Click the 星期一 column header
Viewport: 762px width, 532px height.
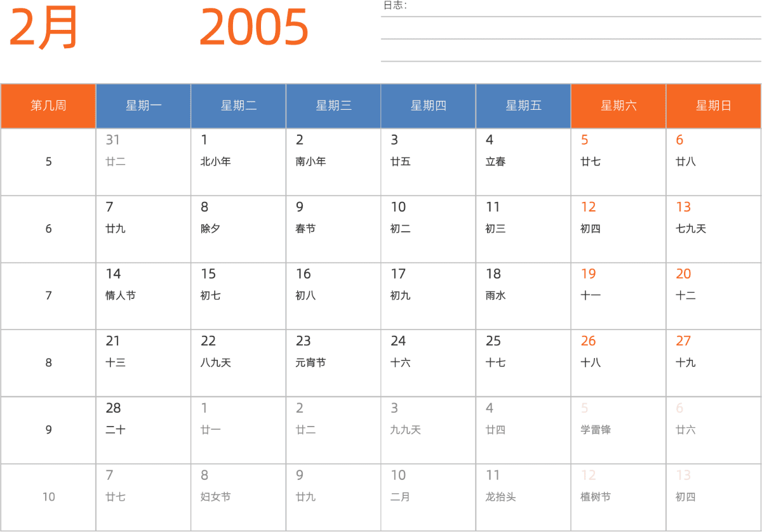coord(144,106)
